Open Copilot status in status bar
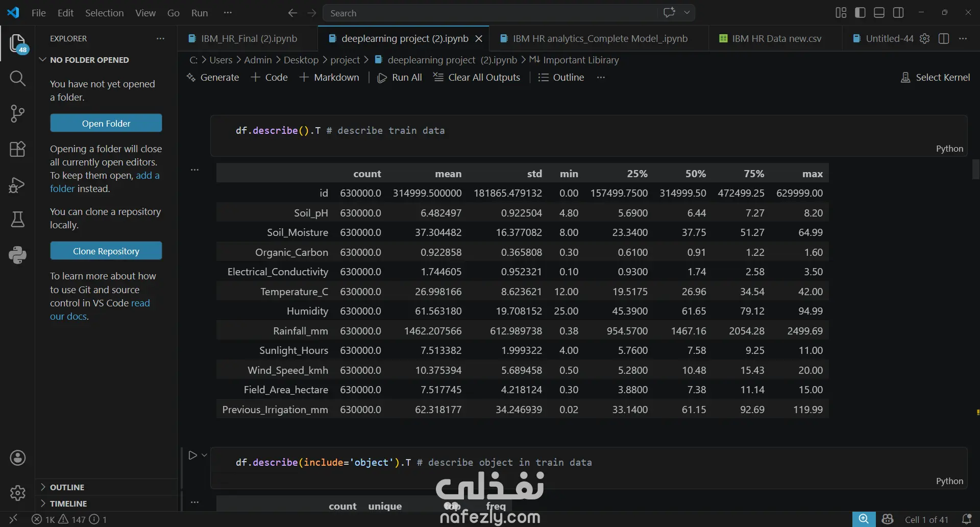This screenshot has width=980, height=527. [888, 519]
